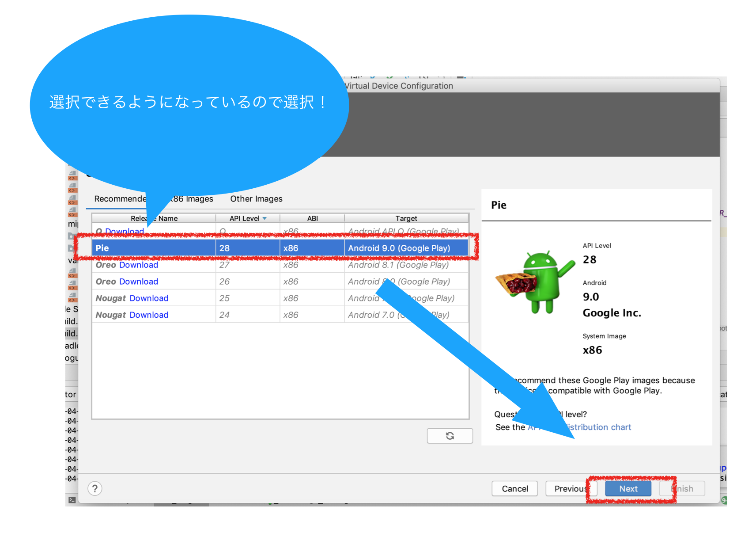The height and width of the screenshot is (533, 756).
Task: Click the Cancel button
Action: 515,489
